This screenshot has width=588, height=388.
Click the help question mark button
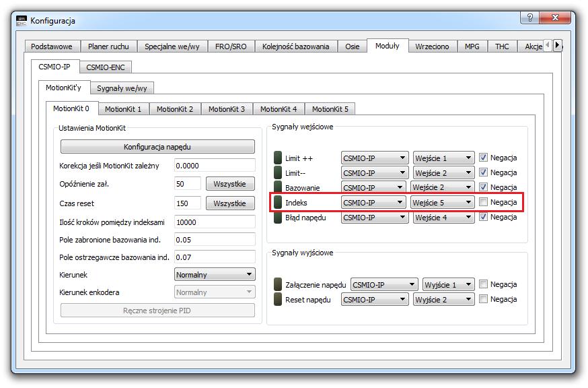click(530, 18)
